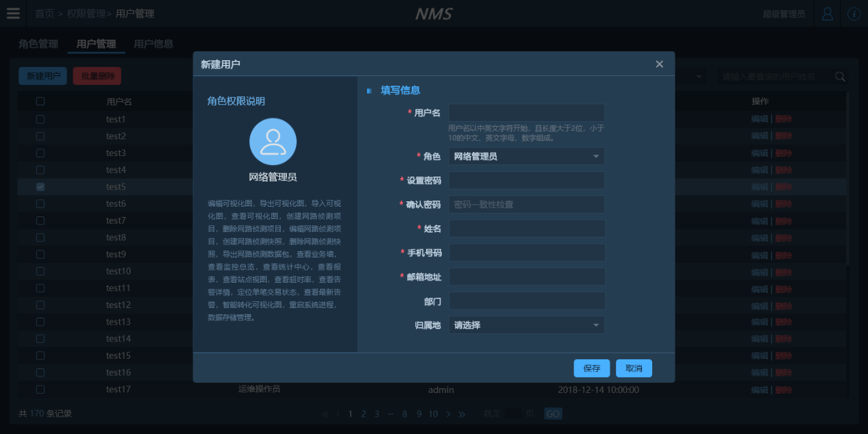Focus the 确认密码 input field
The width and height of the screenshot is (868, 434).
click(526, 205)
